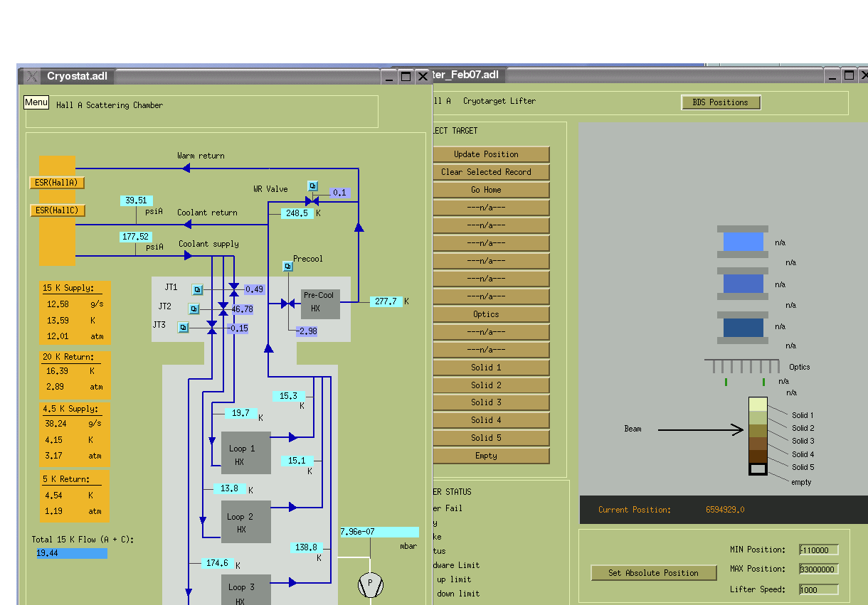Maximize the Cryostat.adl window

(x=406, y=76)
